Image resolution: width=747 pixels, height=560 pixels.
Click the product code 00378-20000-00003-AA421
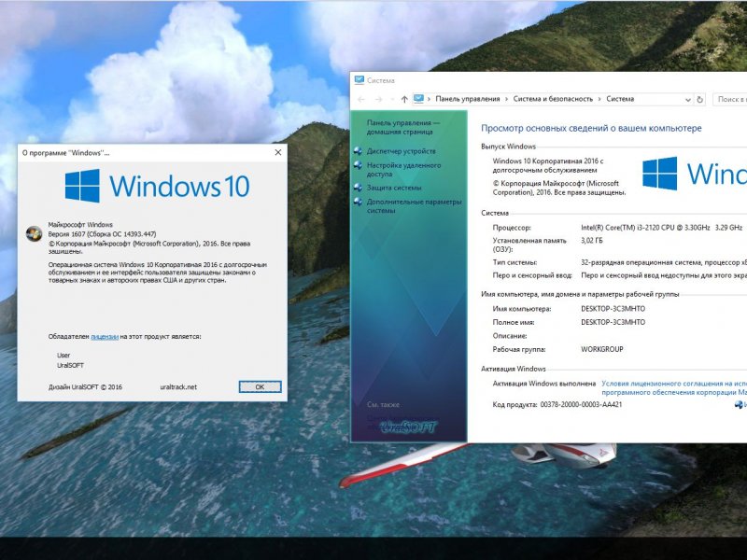click(x=581, y=405)
